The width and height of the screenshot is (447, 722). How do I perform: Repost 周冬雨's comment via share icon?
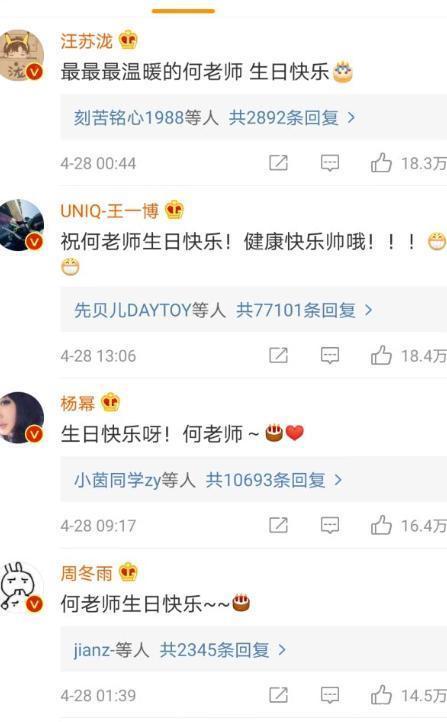(x=279, y=695)
